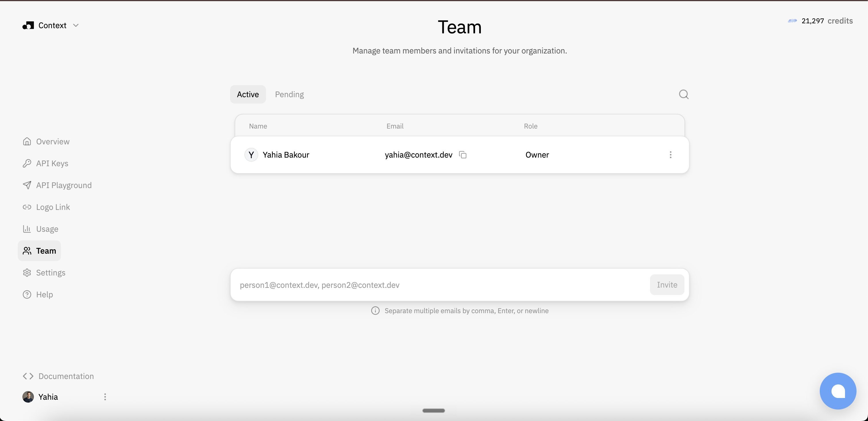The width and height of the screenshot is (868, 421).
Task: Select Team in sidebar
Action: coord(39,251)
